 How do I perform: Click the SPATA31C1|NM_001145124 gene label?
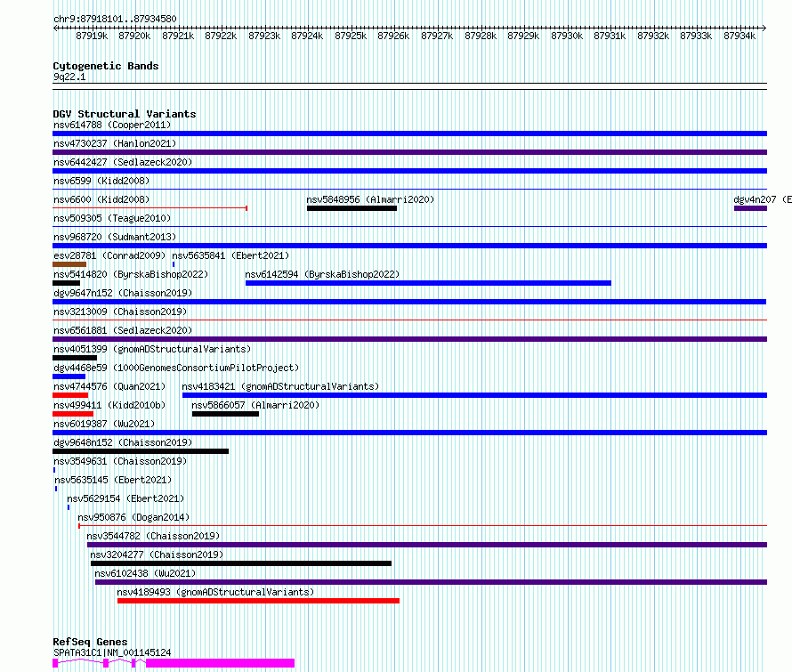click(x=112, y=652)
